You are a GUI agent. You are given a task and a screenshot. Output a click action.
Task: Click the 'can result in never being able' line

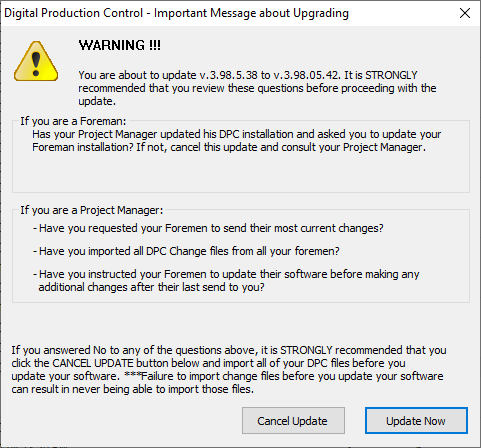[132, 389]
